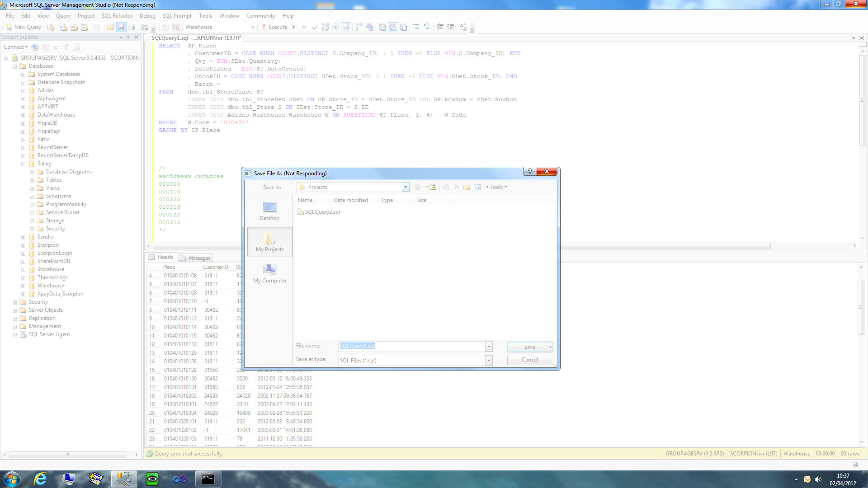This screenshot has height=488, width=868.
Task: Click the help question mark in Save dialog
Action: coord(529,171)
